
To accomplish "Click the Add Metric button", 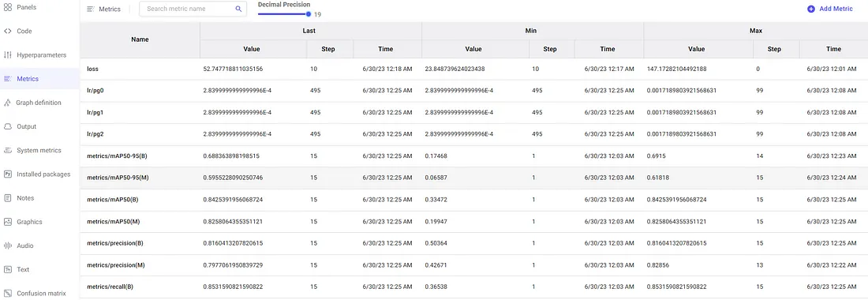I will tap(830, 9).
